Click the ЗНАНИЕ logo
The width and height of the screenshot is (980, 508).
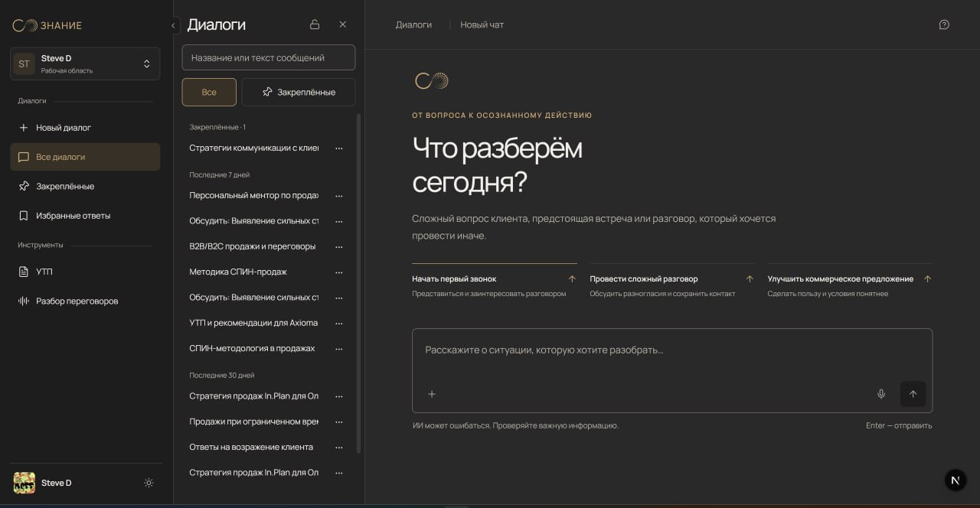pyautogui.click(x=47, y=25)
